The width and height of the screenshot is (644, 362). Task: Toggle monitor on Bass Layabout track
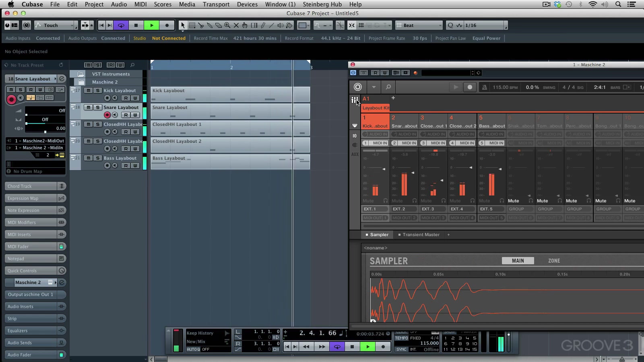tap(115, 166)
